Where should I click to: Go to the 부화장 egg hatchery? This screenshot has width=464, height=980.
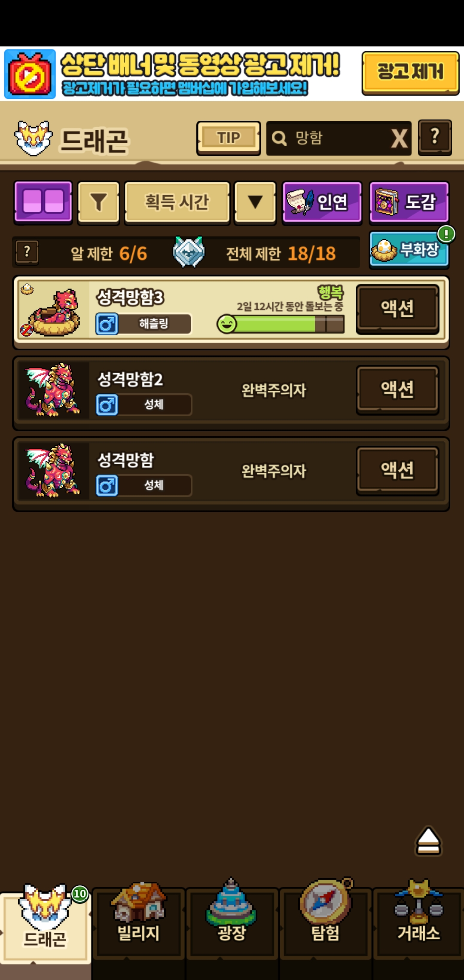pyautogui.click(x=409, y=250)
